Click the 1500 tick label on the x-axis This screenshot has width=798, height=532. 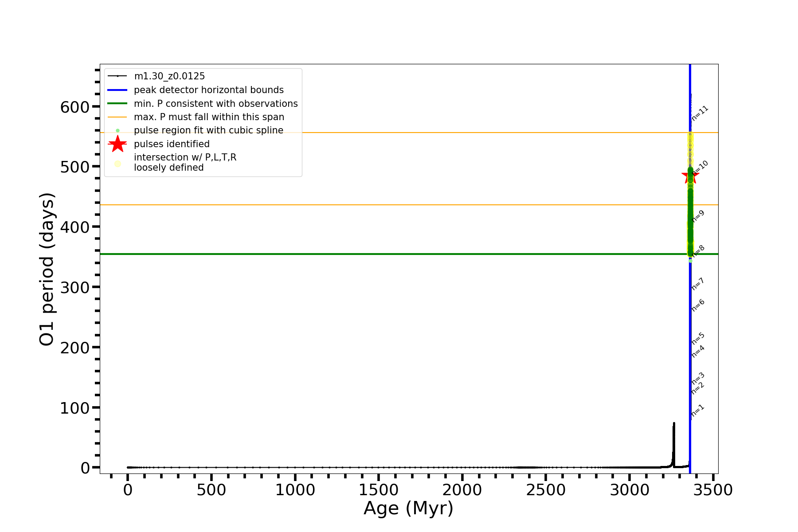[x=378, y=490]
